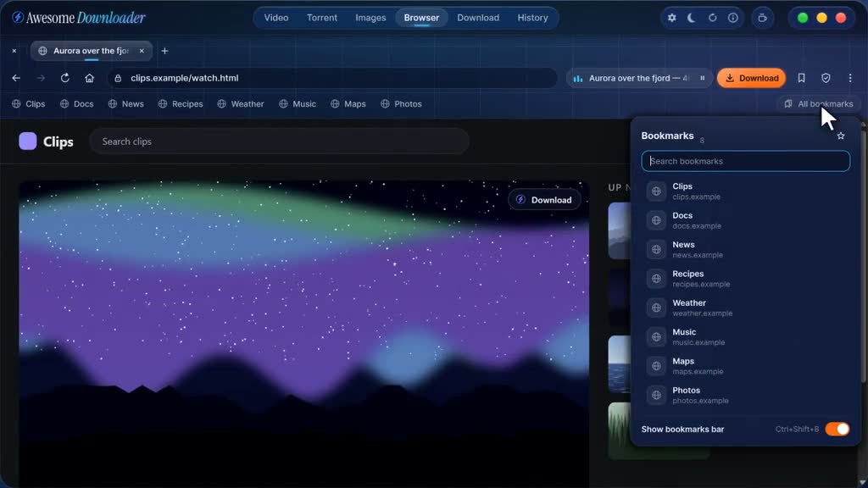Screen dimensions: 868x488
Task: Open the info icon in the title bar
Action: (733, 18)
